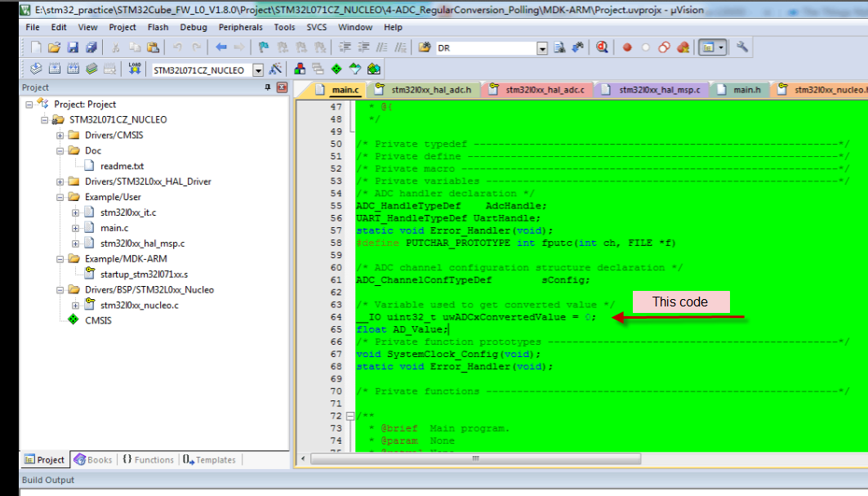The image size is (868, 496).
Task: Select startup_stm32l071xx.s in the tree
Action: tap(144, 275)
